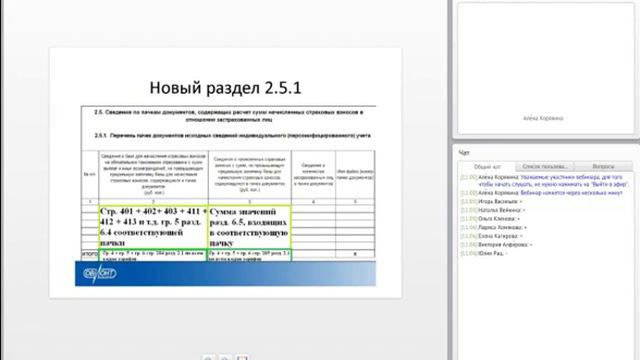Click the logo on slide's blue footer

point(99,273)
